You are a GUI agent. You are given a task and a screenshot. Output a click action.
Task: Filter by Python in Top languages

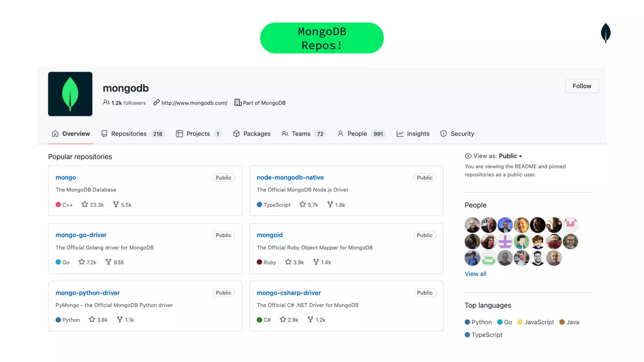[478, 322]
